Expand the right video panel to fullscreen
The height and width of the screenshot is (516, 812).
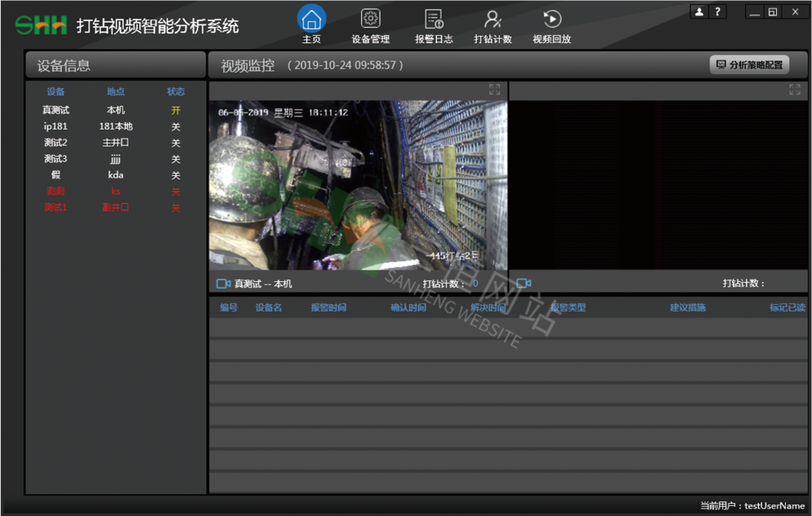[795, 90]
